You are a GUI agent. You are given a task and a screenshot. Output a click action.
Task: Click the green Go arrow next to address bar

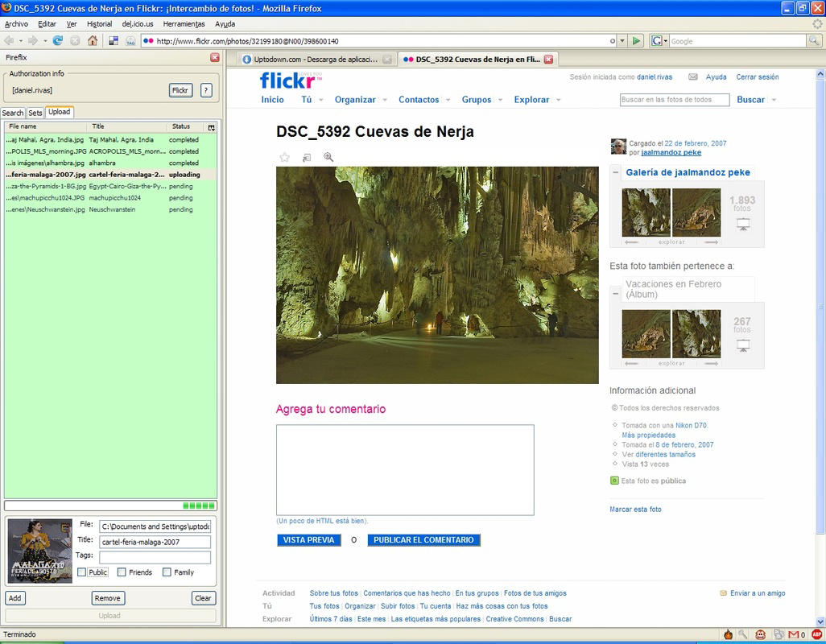point(636,40)
